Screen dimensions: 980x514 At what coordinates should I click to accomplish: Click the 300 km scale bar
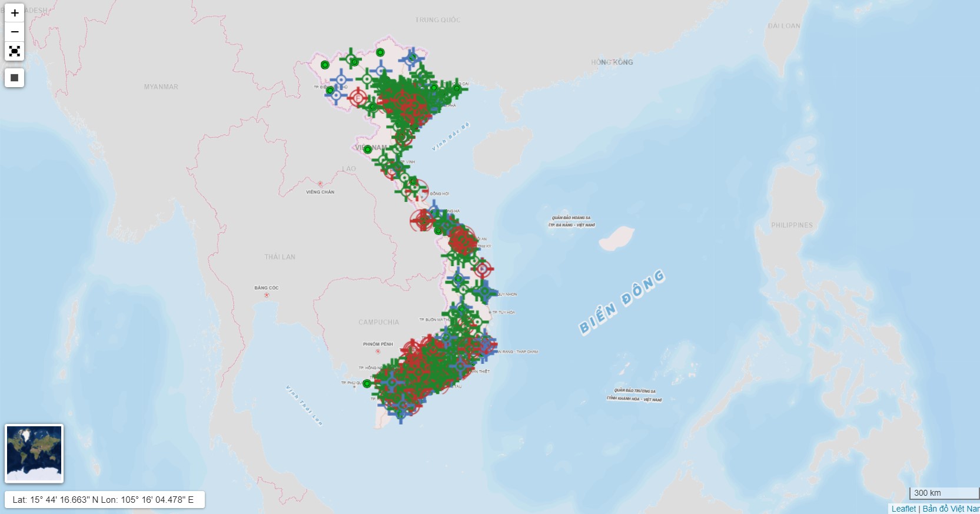coord(944,493)
